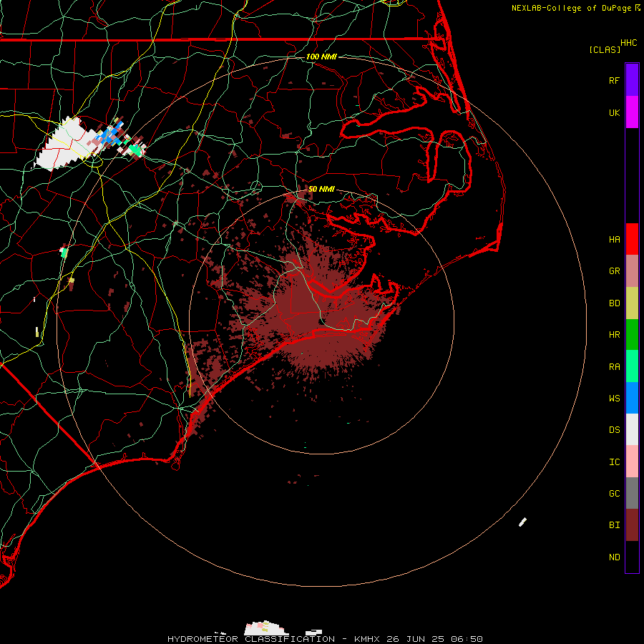This screenshot has width=644, height=644.
Task: Click the UK magenta legend color swatch
Action: click(x=632, y=112)
